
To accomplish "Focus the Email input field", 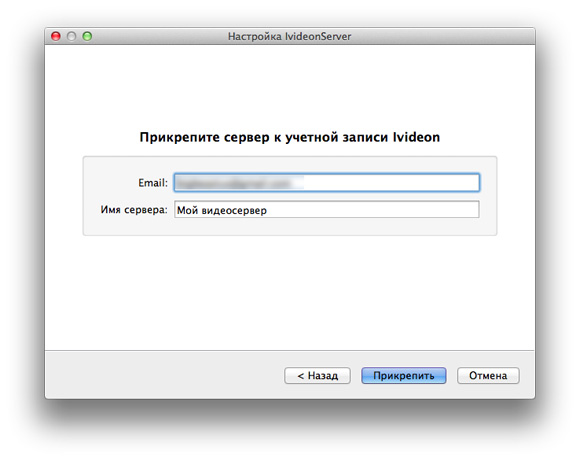I will (x=327, y=182).
